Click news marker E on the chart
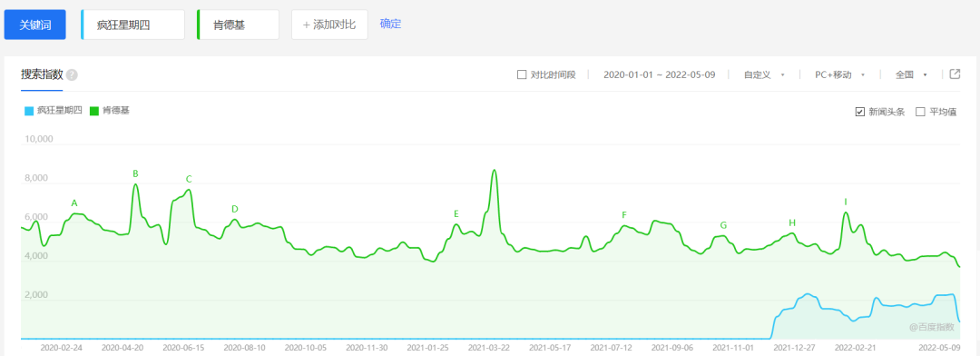Screen dimensions: 980x356 click(456, 214)
